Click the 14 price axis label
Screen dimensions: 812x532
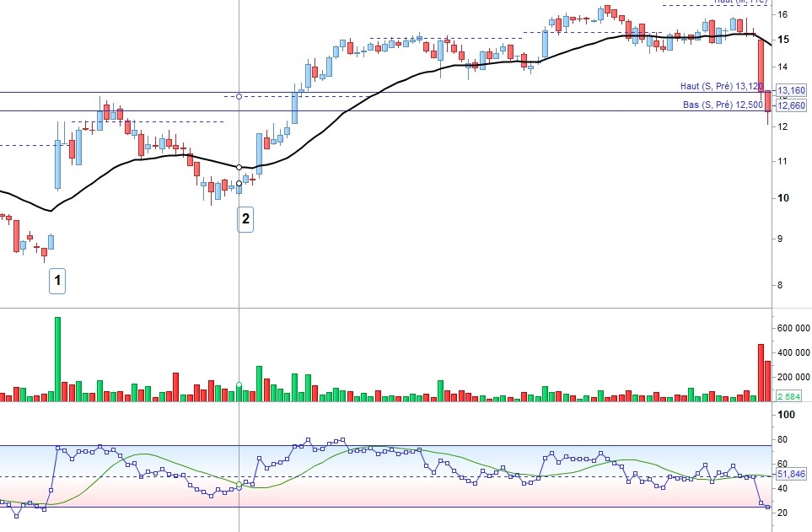click(782, 67)
